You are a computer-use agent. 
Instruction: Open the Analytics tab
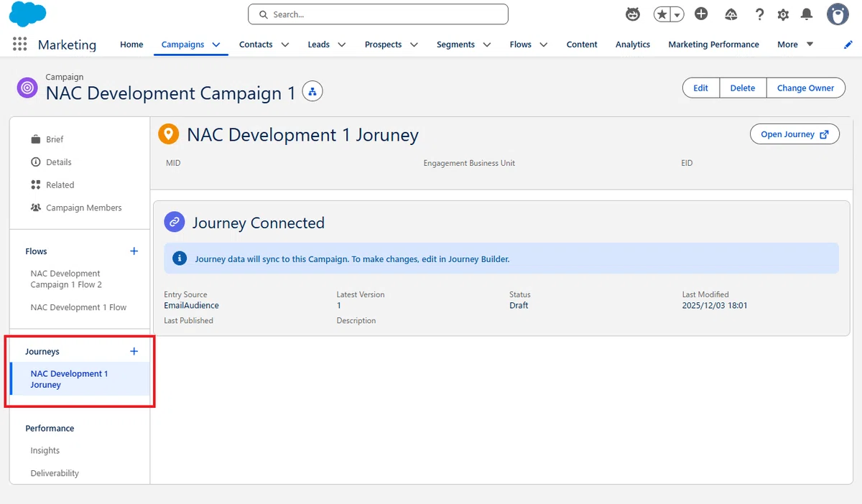(x=633, y=45)
